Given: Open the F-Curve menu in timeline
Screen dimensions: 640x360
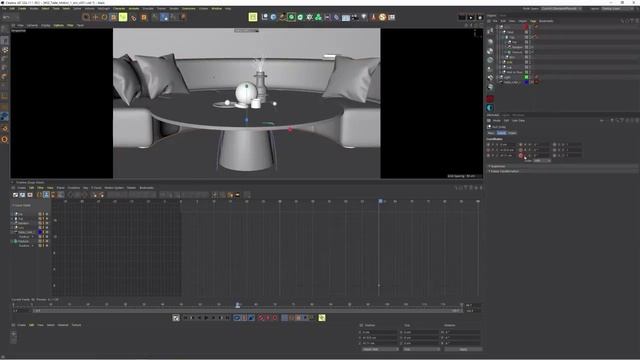Looking at the screenshot, I should pos(96,188).
